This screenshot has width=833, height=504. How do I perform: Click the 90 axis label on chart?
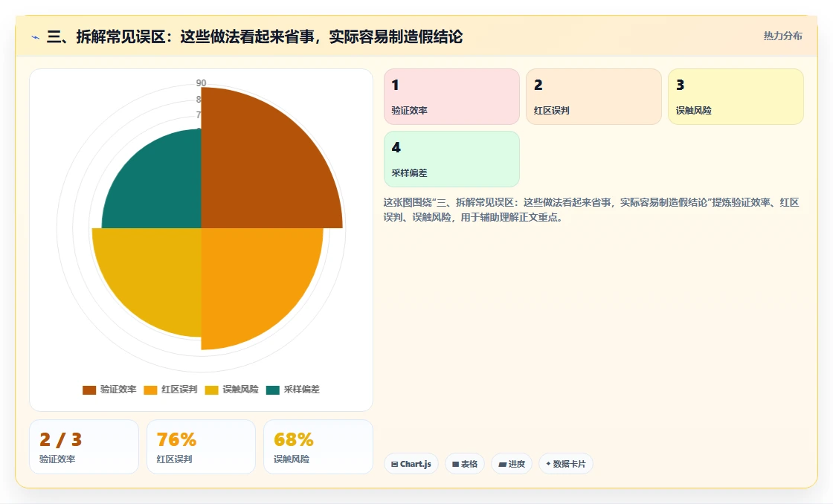tap(201, 83)
